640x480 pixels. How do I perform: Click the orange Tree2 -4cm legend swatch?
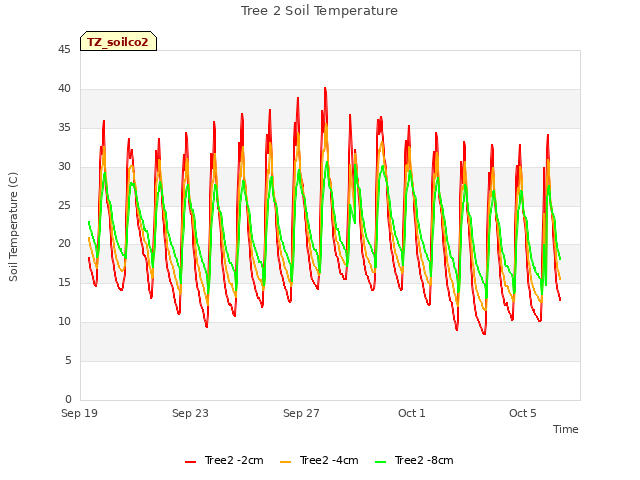286,461
